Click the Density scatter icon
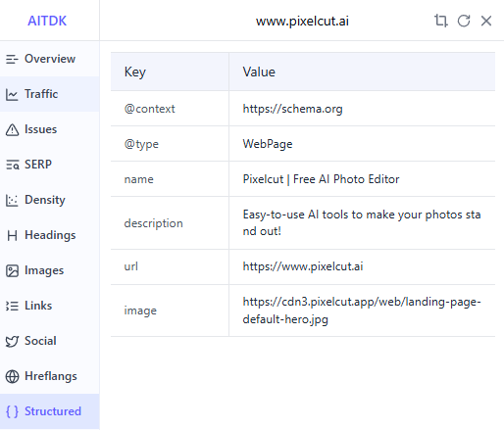This screenshot has width=504, height=430. (12, 200)
